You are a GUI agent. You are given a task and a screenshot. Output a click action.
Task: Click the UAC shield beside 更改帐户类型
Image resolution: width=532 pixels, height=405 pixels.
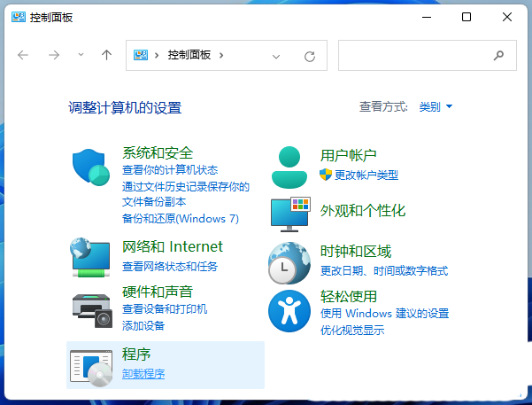326,175
